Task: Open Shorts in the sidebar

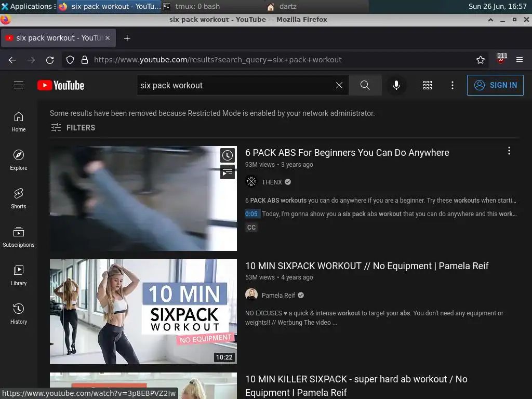Action: pyautogui.click(x=19, y=198)
